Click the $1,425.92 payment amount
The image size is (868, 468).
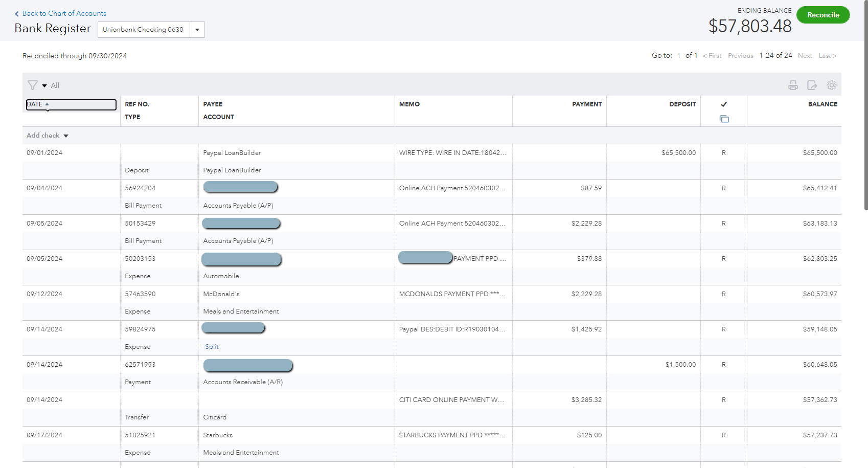pos(586,329)
